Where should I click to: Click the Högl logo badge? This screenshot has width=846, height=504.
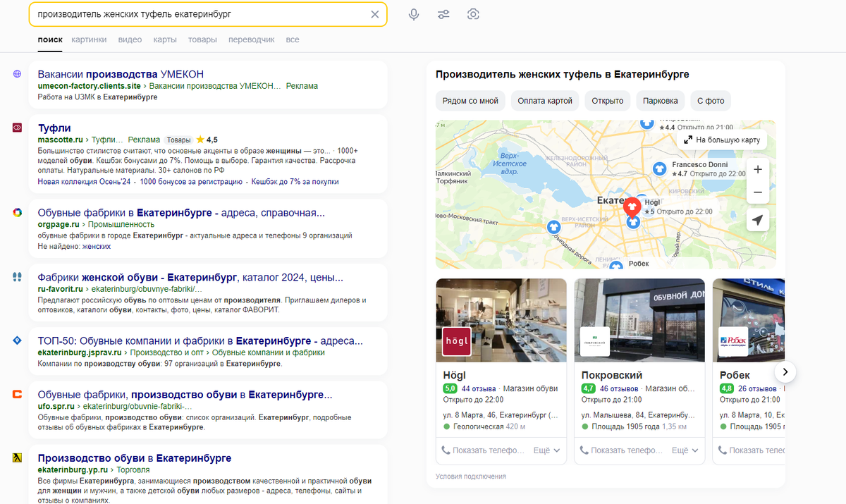tap(456, 341)
